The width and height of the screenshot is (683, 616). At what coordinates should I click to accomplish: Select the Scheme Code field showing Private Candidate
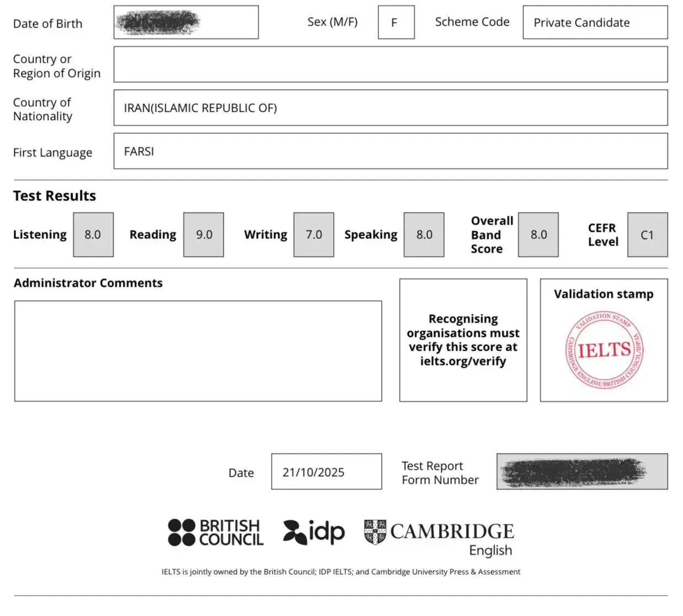(595, 23)
